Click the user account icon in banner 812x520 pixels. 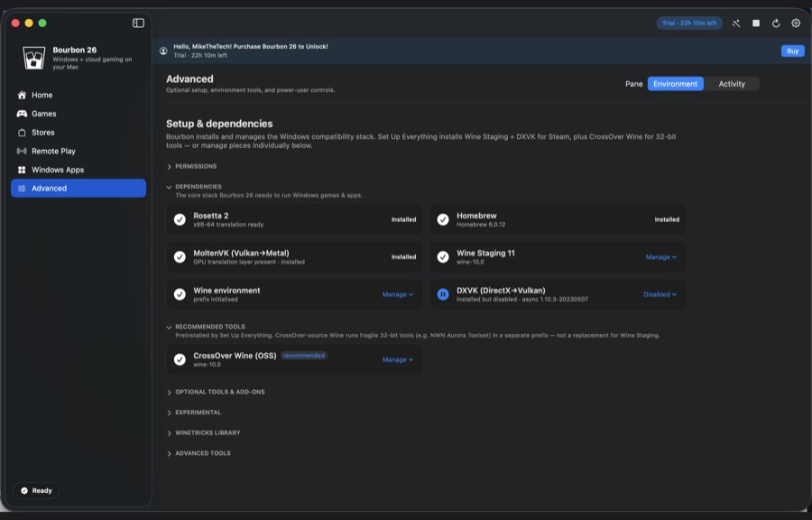163,51
